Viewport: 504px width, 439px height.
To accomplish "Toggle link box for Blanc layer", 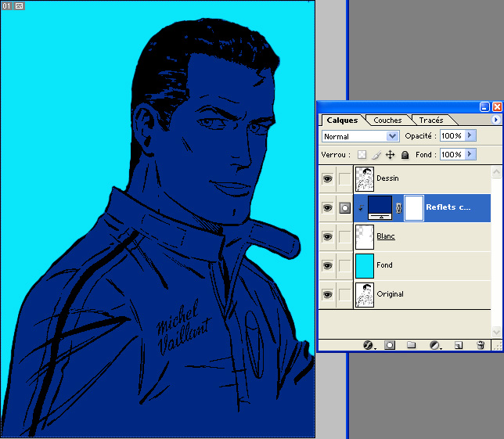I will [x=345, y=237].
